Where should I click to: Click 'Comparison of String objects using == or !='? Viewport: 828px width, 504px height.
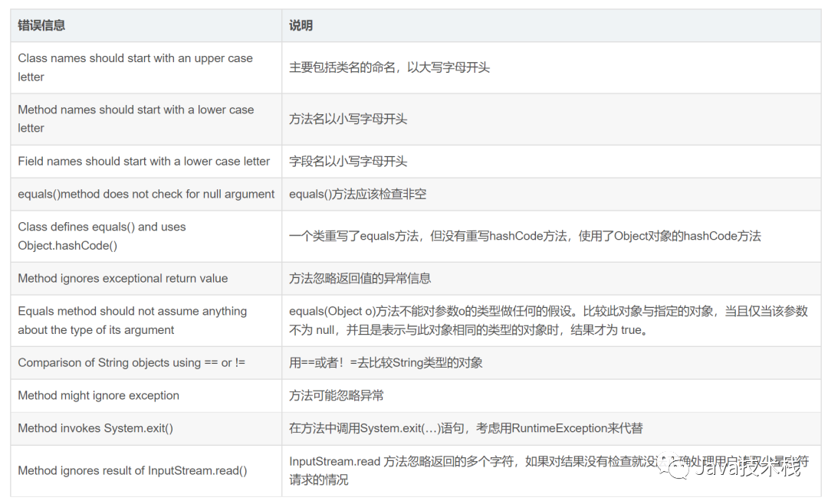(146, 362)
